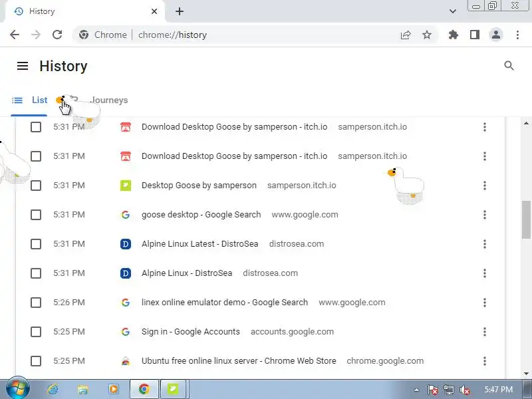Go back using the browser back arrow

coord(15,35)
